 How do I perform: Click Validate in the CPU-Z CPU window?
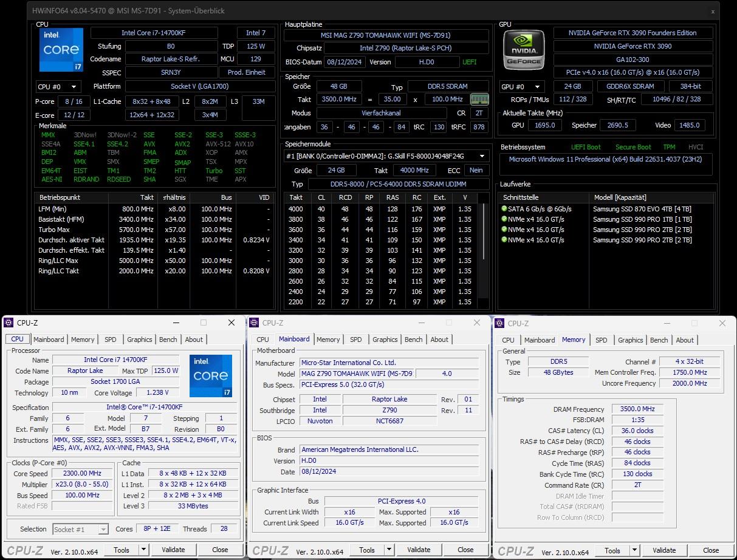pos(173,550)
